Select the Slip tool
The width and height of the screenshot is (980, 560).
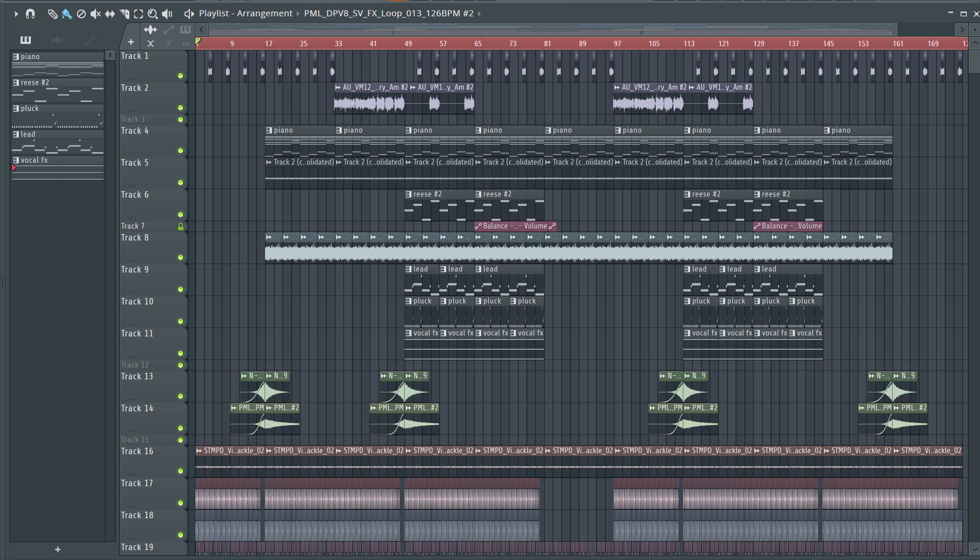point(110,14)
